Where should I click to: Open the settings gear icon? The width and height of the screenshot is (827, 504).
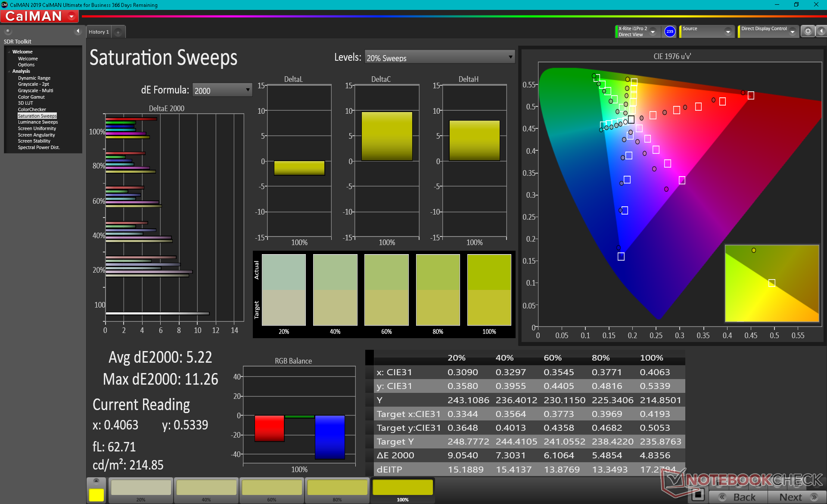(808, 31)
